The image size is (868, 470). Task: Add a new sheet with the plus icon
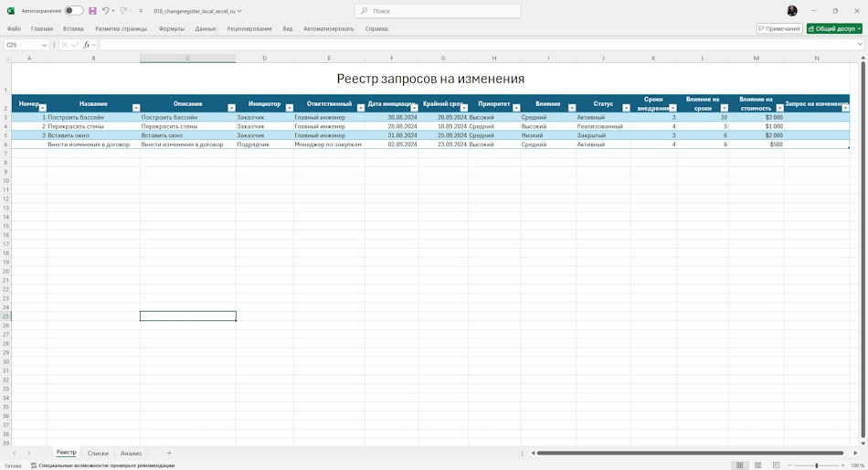pyautogui.click(x=169, y=453)
